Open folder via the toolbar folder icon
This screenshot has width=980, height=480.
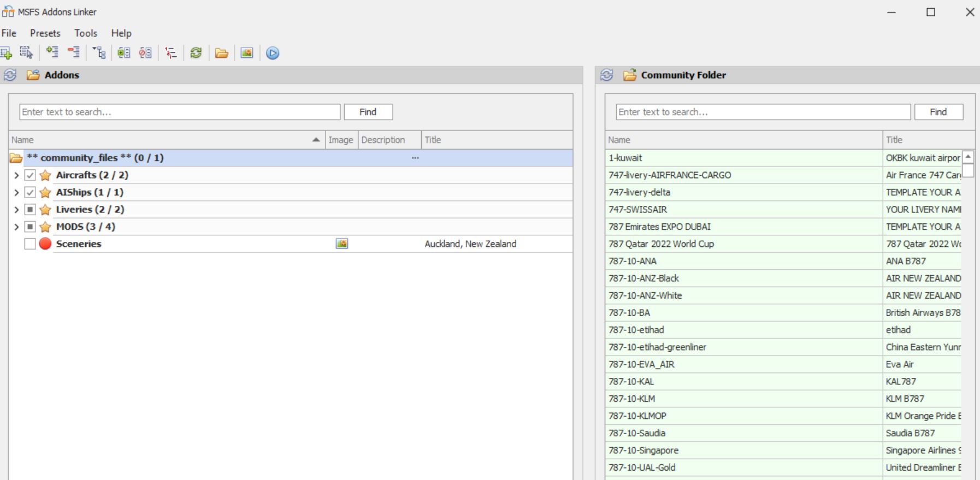[x=221, y=53]
